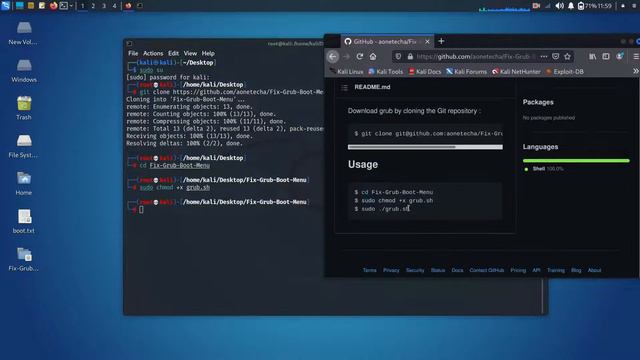The height and width of the screenshot is (360, 640).
Task: Open the Firefox hamburger menu
Action: 636,57
